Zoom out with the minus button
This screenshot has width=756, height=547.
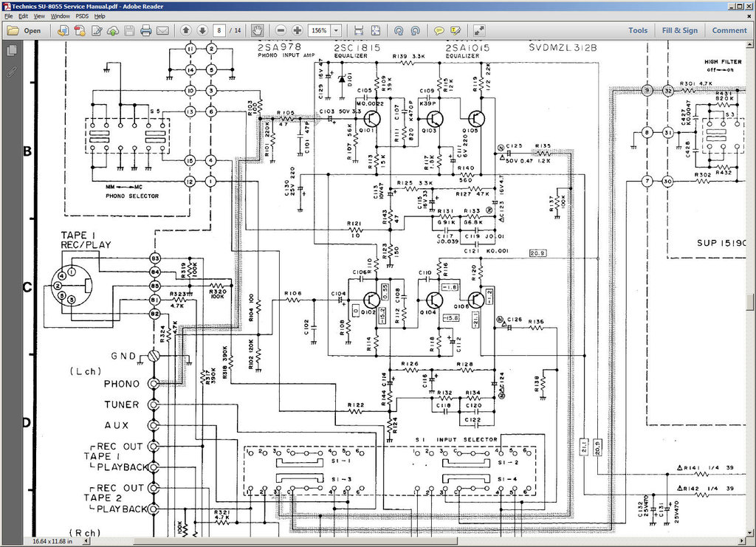tap(281, 30)
